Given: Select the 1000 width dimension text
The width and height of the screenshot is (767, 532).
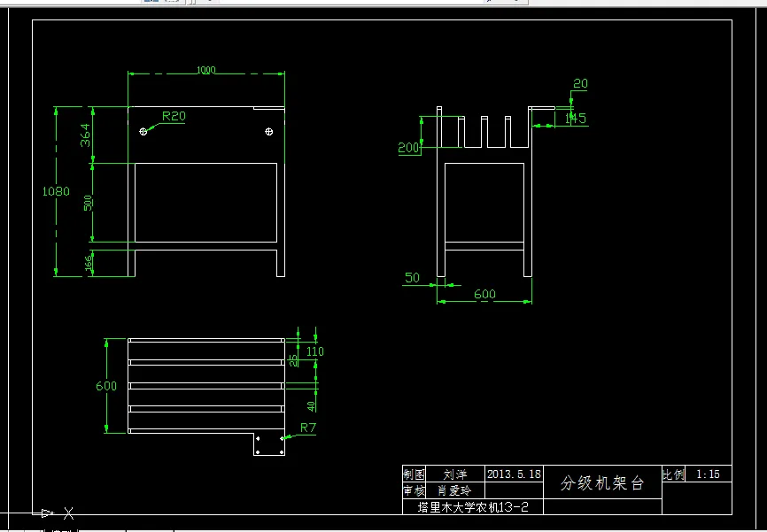Looking at the screenshot, I should (x=206, y=71).
